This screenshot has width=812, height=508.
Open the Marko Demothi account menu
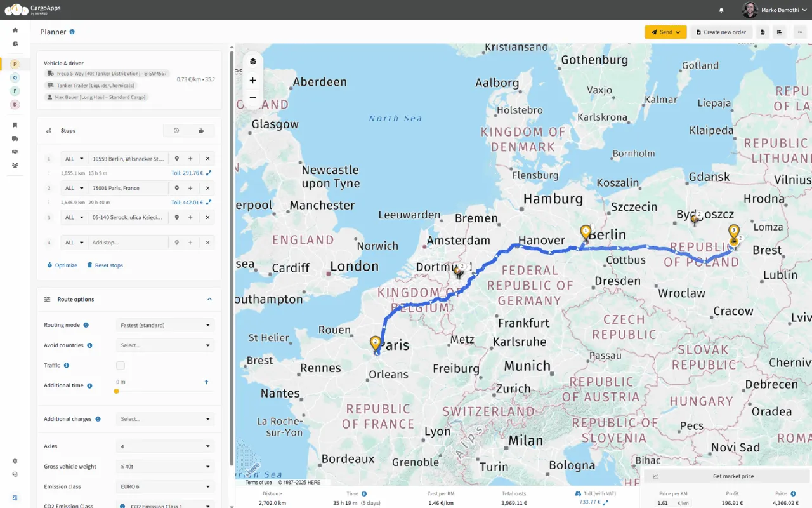click(782, 10)
